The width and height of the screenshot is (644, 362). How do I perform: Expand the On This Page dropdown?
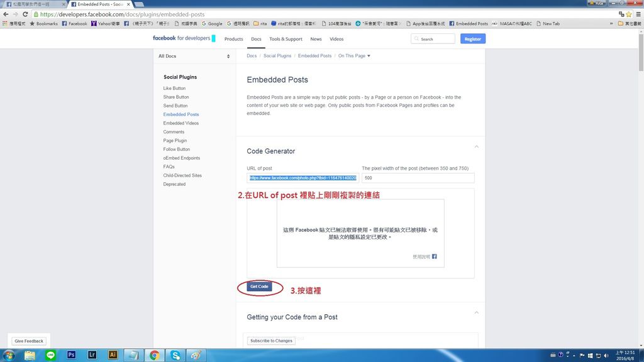click(x=354, y=56)
